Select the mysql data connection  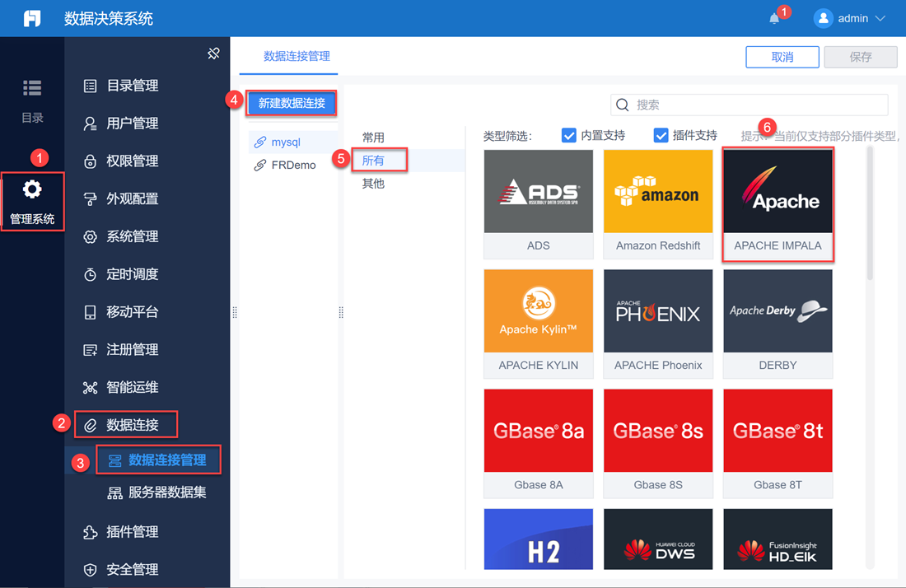coord(293,142)
